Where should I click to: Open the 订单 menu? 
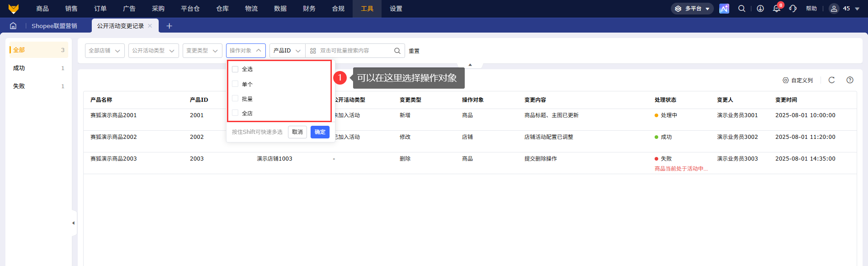[x=100, y=9]
